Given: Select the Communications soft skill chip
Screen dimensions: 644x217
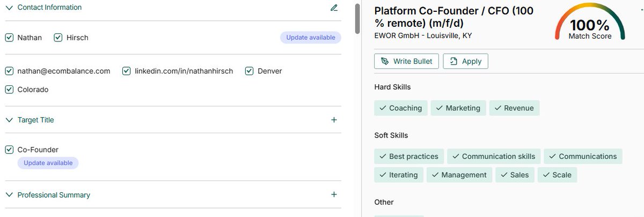Looking at the screenshot, I should coord(583,156).
